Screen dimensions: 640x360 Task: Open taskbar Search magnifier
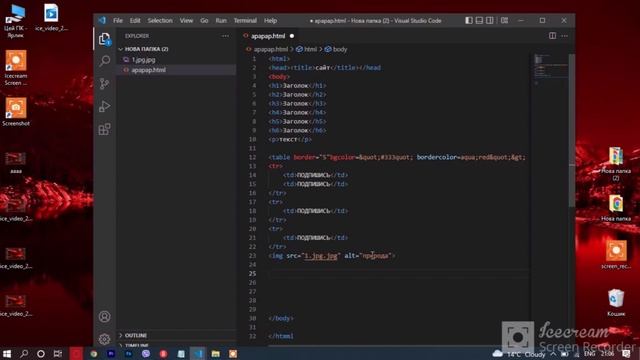[x=24, y=353]
